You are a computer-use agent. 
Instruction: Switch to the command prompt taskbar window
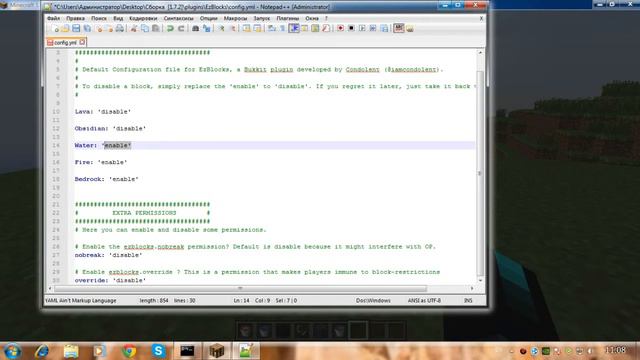(187, 351)
